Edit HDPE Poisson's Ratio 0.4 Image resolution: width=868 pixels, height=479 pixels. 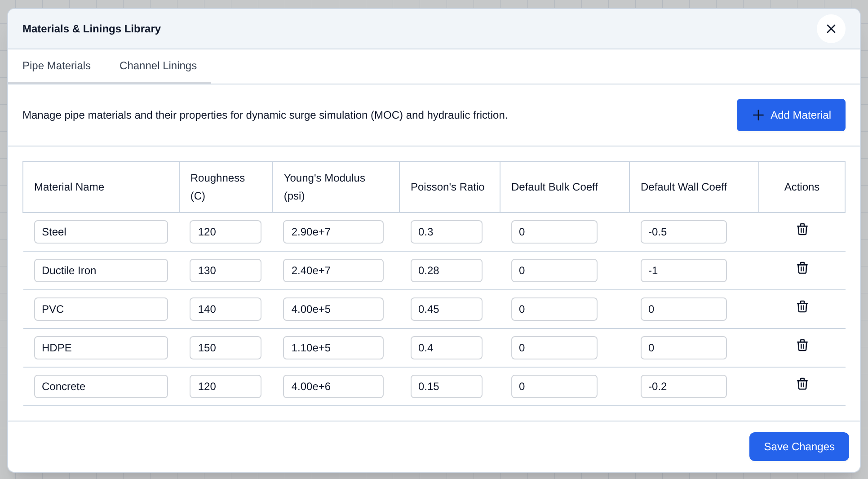tap(447, 348)
